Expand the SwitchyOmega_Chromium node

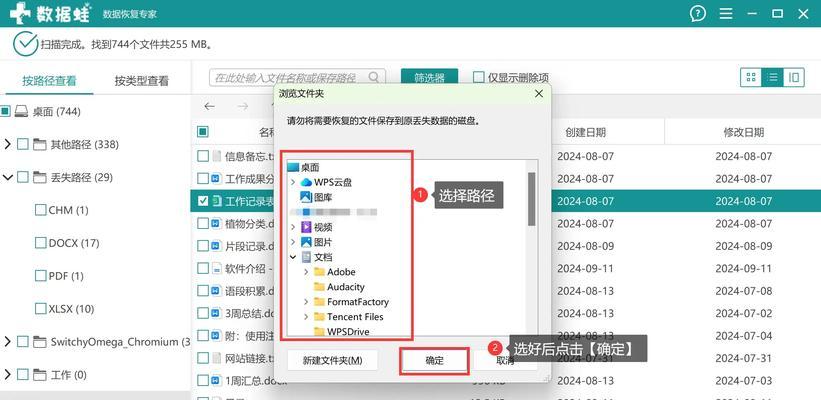point(7,341)
